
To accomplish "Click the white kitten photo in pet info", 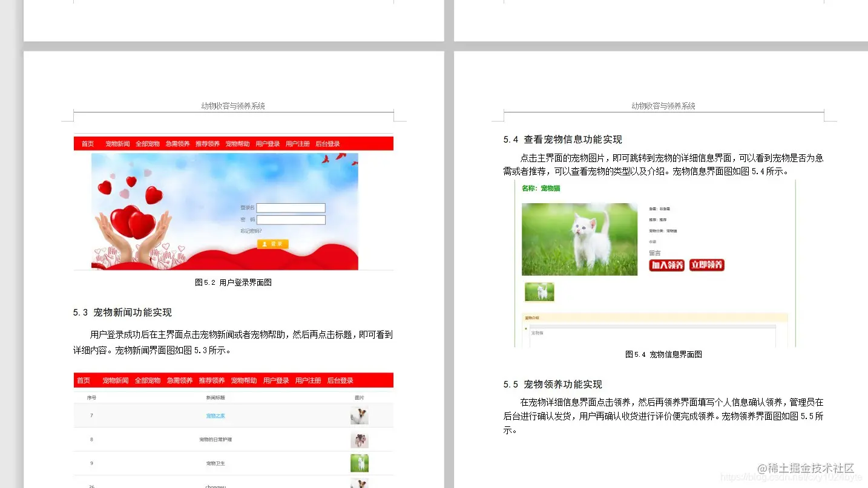I will pos(579,238).
